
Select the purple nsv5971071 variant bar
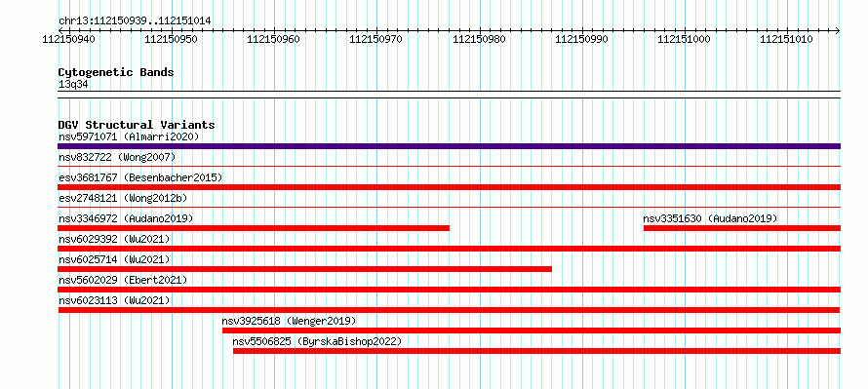(449, 146)
